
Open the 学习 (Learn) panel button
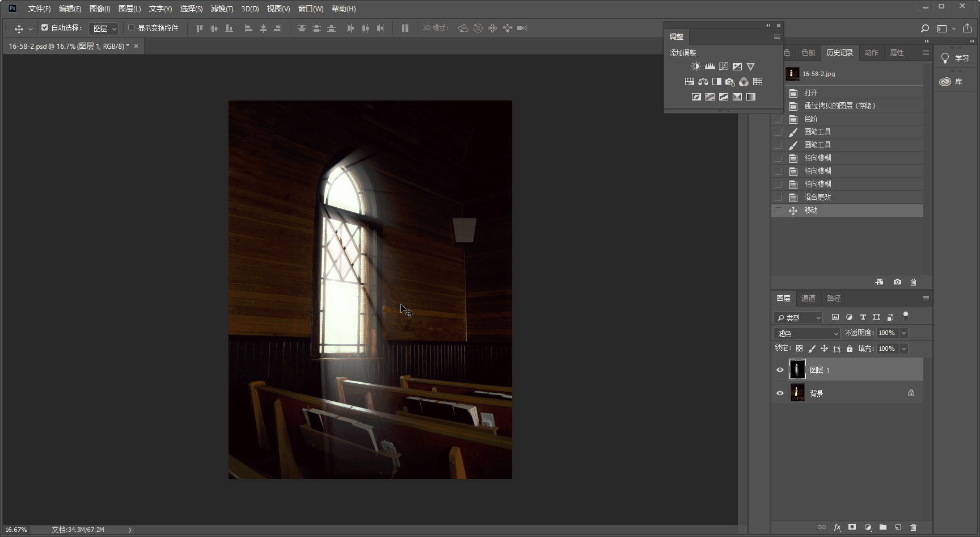click(x=956, y=58)
